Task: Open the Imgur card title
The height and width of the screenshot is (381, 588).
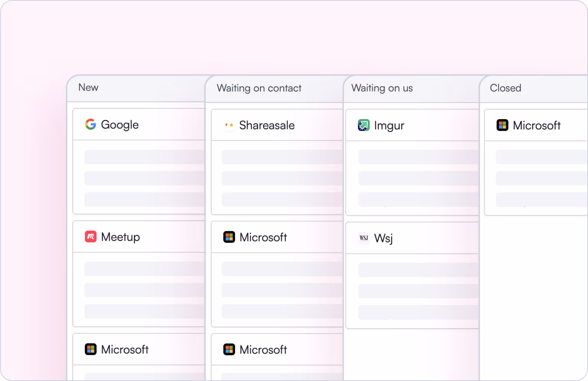Action: coord(389,126)
